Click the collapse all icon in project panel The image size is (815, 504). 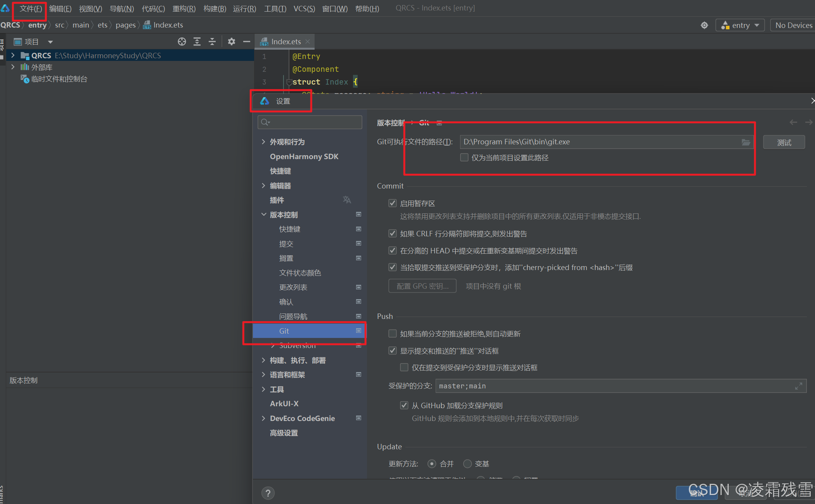(212, 42)
